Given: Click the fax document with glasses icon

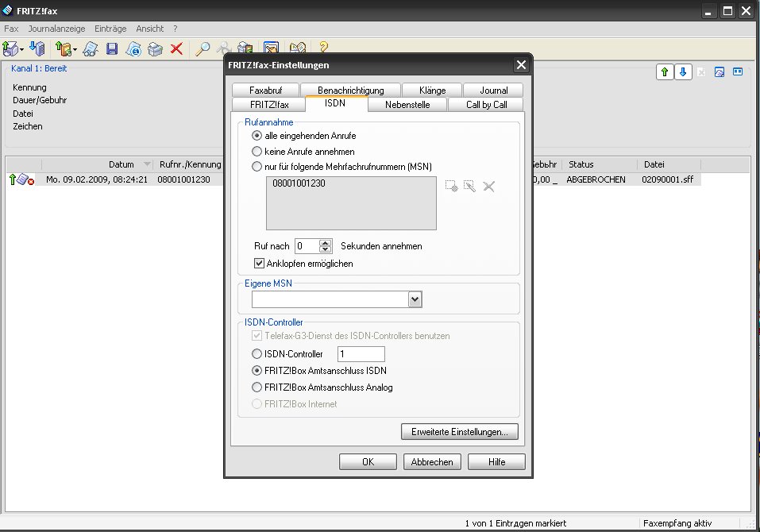Looking at the screenshot, I should 91,49.
